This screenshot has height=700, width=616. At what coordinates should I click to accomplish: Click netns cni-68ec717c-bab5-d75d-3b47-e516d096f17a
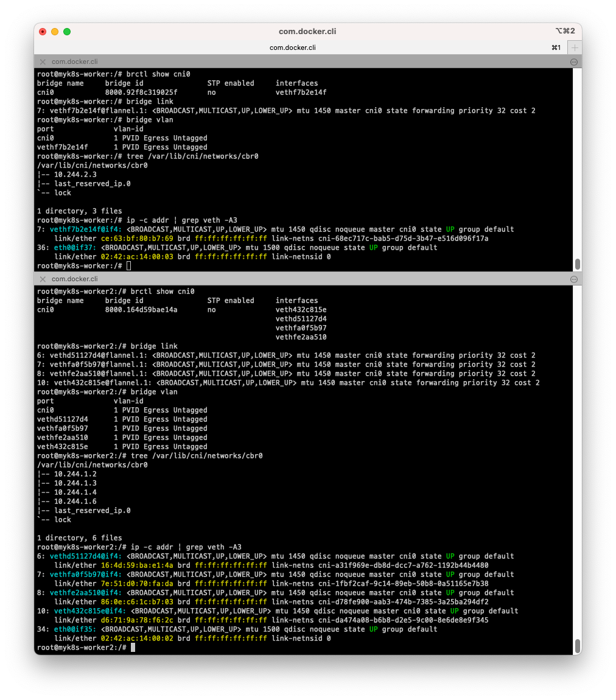click(x=403, y=239)
